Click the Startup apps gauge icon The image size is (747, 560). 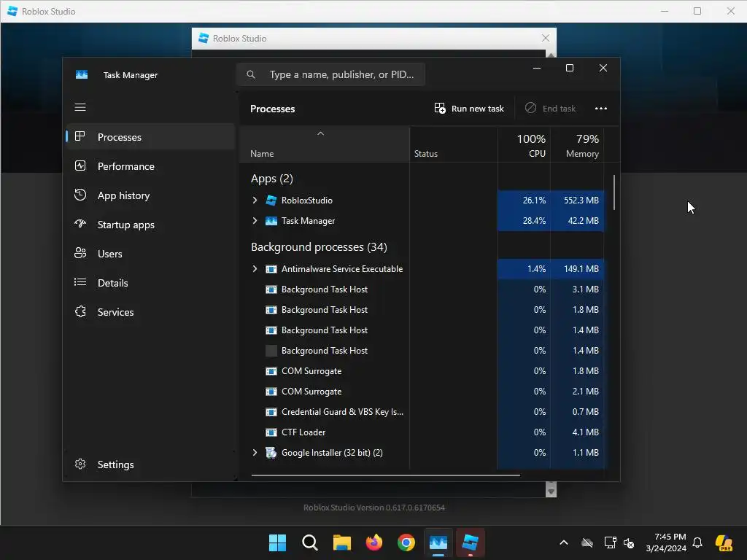pos(80,224)
